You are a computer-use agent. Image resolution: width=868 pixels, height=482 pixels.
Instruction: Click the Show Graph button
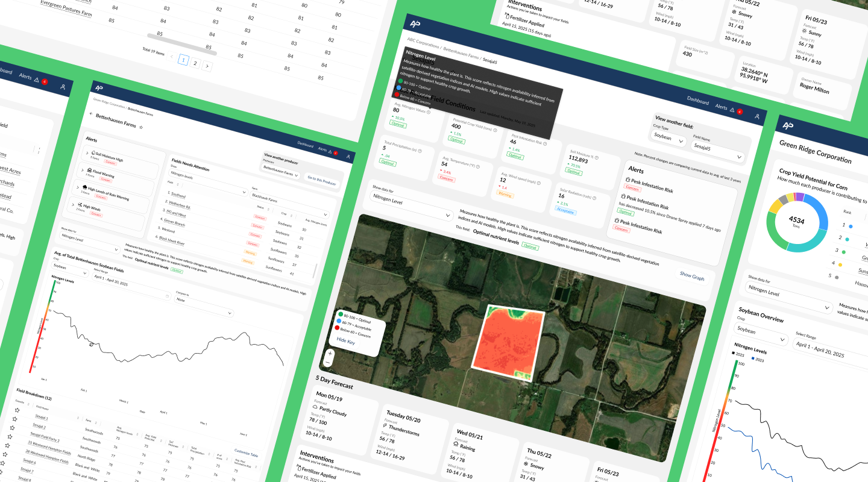[x=692, y=277]
